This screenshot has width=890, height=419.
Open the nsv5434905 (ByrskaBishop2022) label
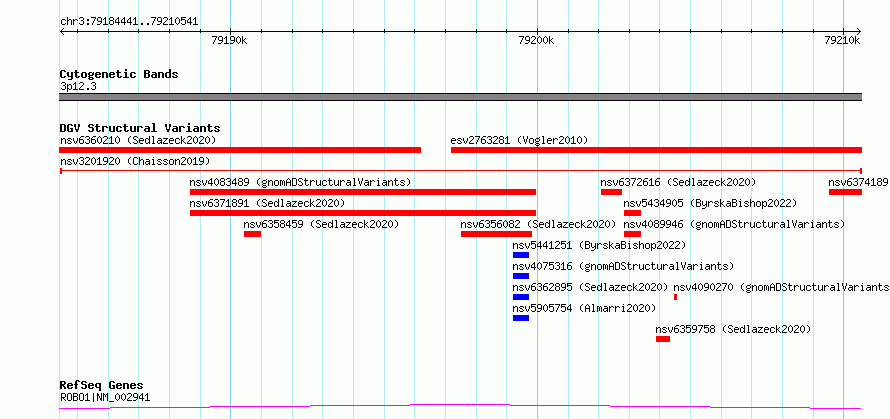[x=710, y=203]
